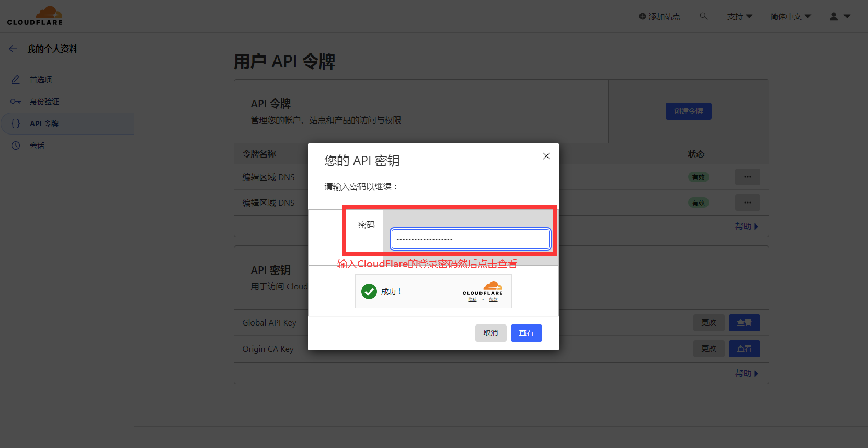Click the Cloudflare logo in header

35,16
